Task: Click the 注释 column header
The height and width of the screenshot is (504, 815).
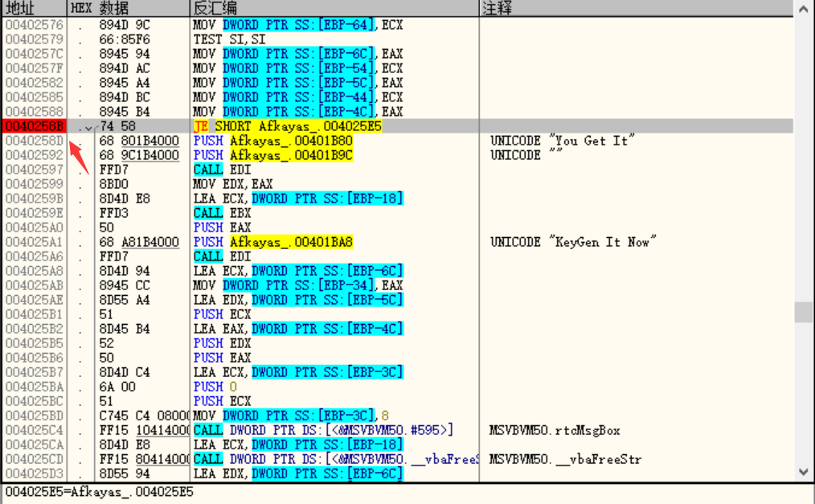Action: 637,8
